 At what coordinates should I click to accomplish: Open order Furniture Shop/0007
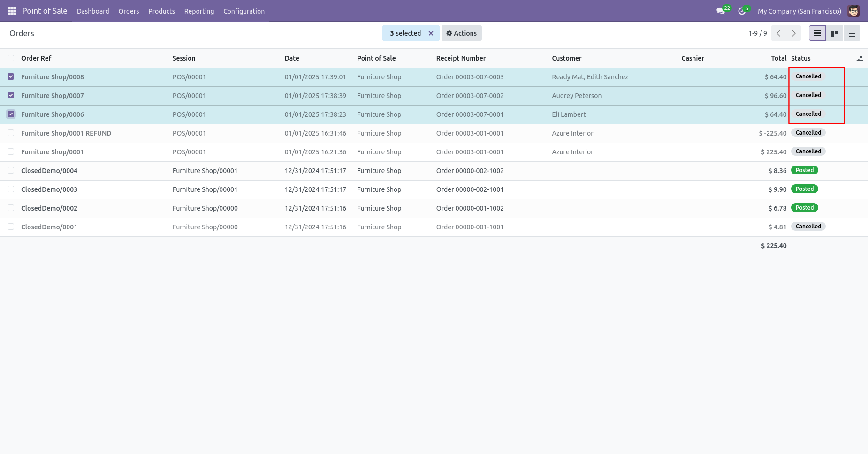pos(53,96)
